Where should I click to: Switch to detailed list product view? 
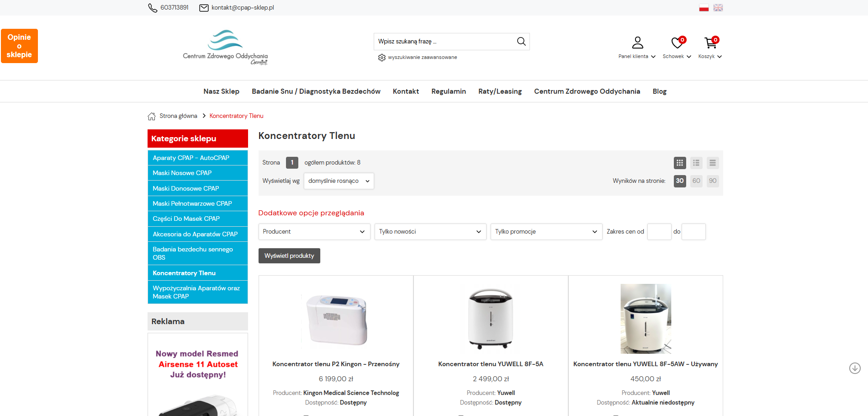point(696,163)
